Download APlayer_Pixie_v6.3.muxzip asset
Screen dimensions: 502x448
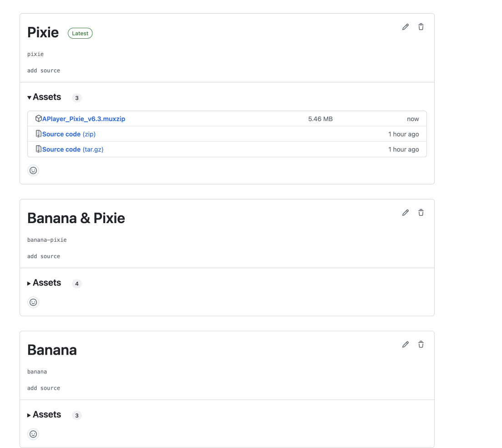coord(84,119)
